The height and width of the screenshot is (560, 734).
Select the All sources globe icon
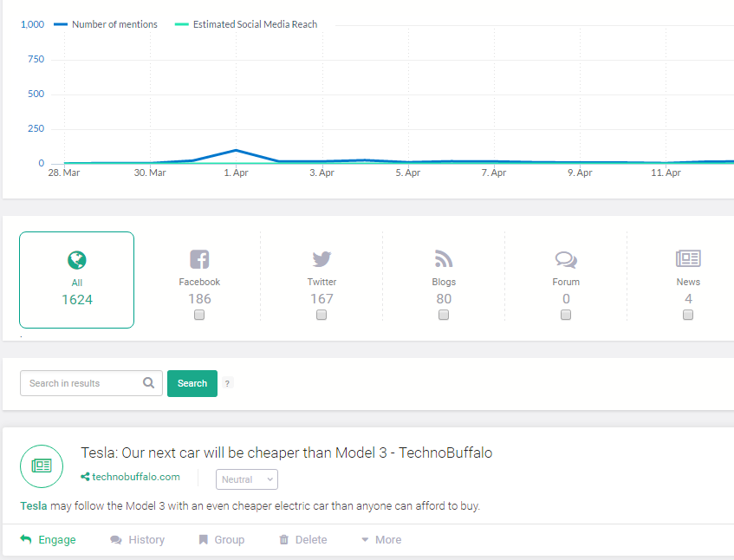click(x=77, y=260)
